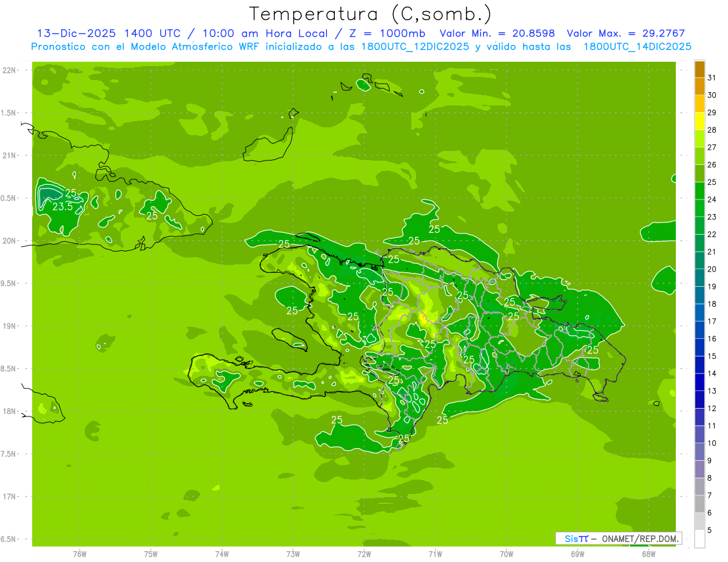Select the teal legend band between 19 and 20
The width and height of the screenshot is (728, 562).
point(699,278)
